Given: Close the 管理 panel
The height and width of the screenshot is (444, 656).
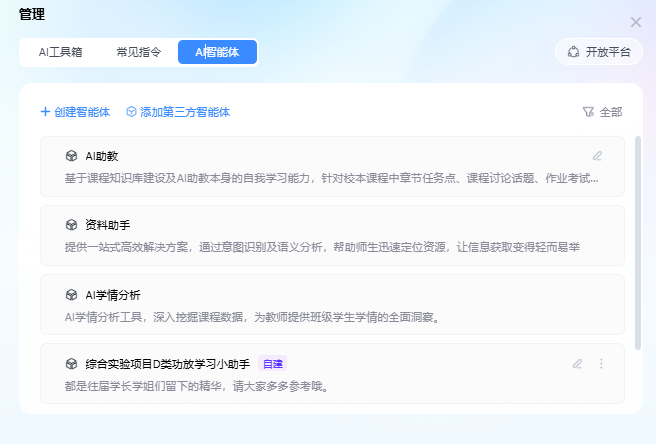Looking at the screenshot, I should pyautogui.click(x=636, y=22).
